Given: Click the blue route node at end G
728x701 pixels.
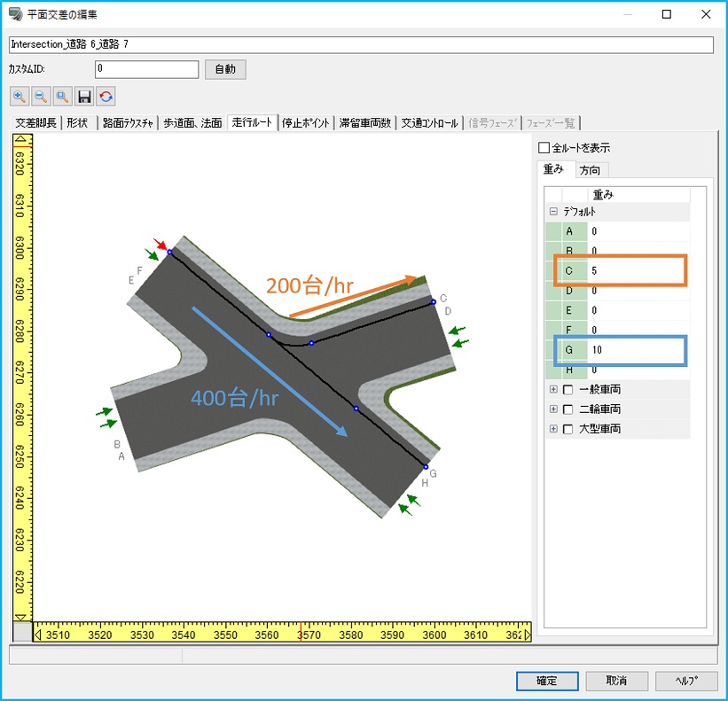Looking at the screenshot, I should (425, 467).
